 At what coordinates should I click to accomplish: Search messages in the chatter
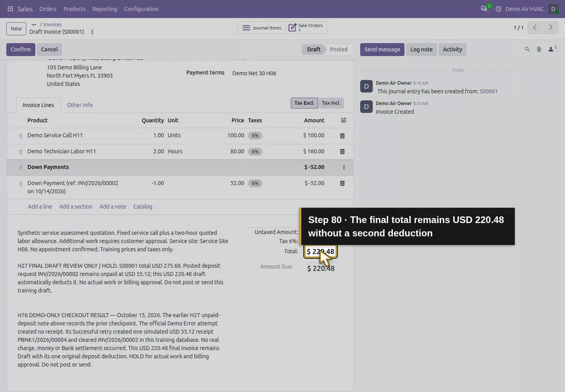[x=527, y=49]
